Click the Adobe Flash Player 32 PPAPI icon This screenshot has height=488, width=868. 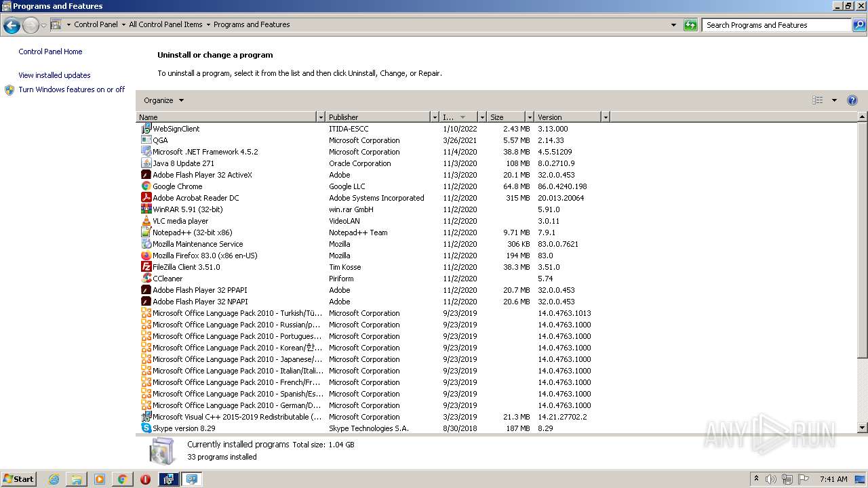coord(146,290)
